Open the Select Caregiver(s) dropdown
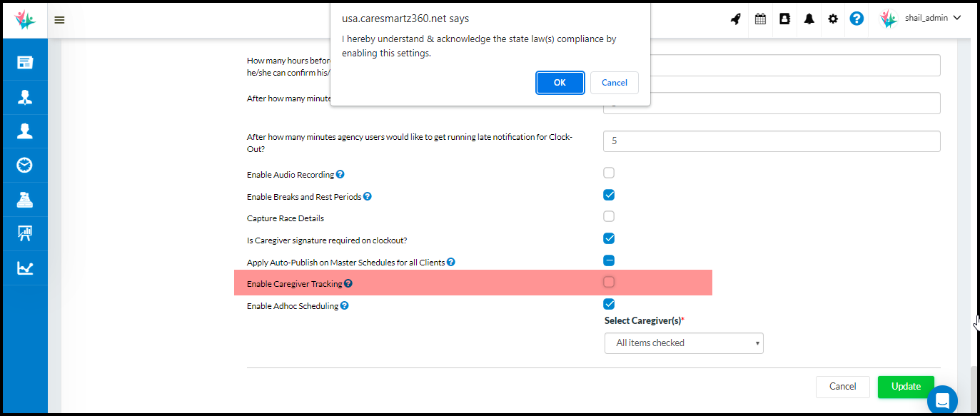This screenshot has width=980, height=416. (684, 343)
